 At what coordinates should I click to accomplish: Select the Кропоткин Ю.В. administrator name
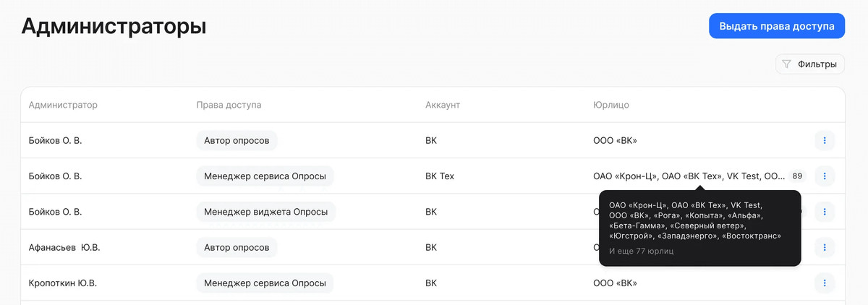(x=63, y=283)
